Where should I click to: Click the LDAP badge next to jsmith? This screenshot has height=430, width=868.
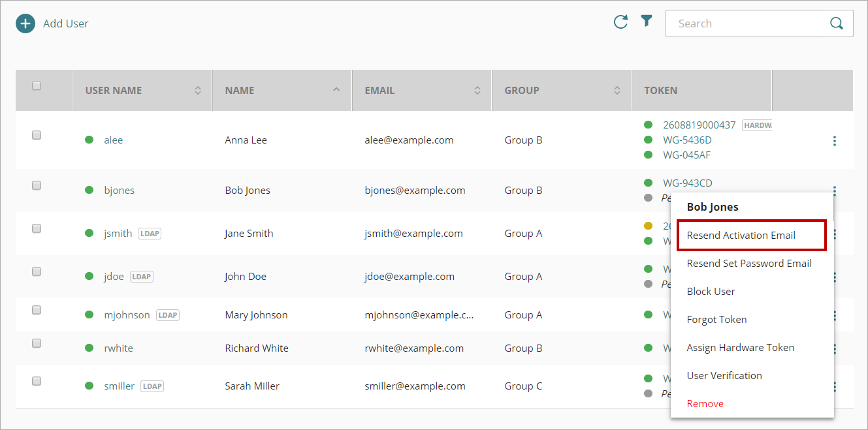150,234
